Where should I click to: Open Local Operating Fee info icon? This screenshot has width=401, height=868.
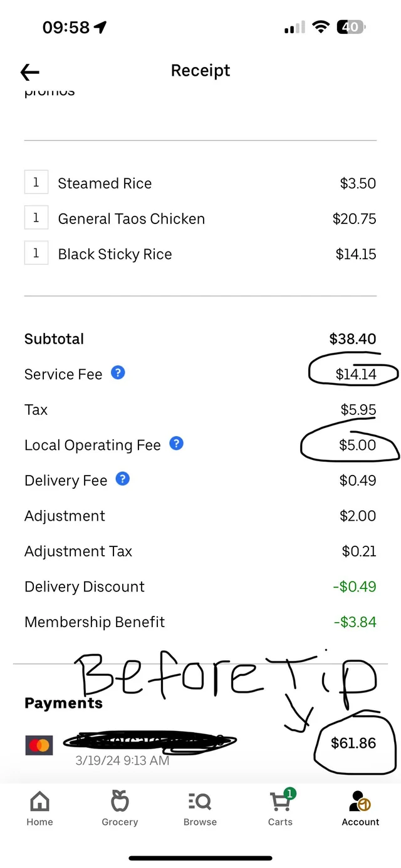pyautogui.click(x=177, y=444)
